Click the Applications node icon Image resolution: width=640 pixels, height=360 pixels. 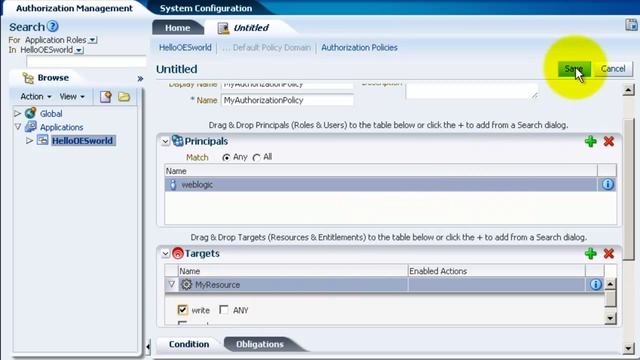click(31, 127)
